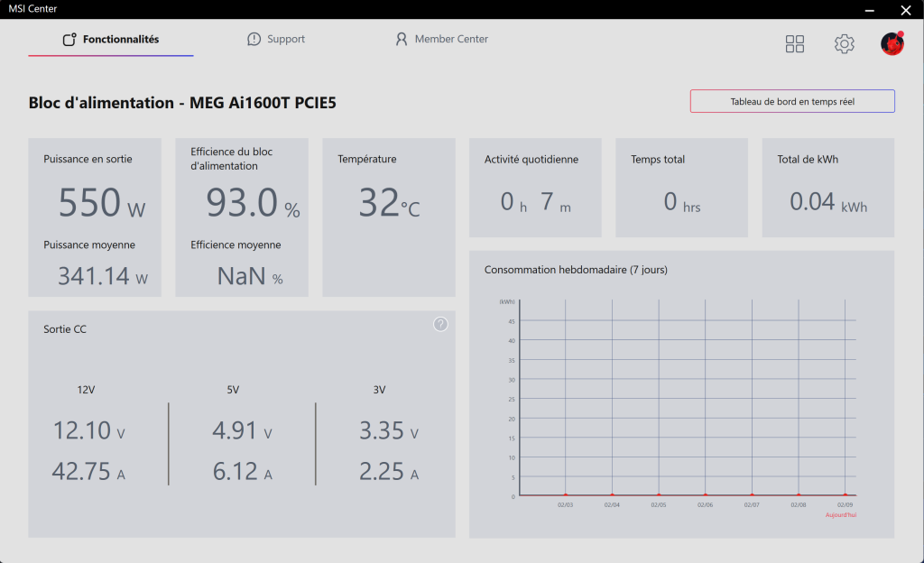Click the 3.35 V reading
The height and width of the screenshot is (563, 924).
click(x=389, y=430)
